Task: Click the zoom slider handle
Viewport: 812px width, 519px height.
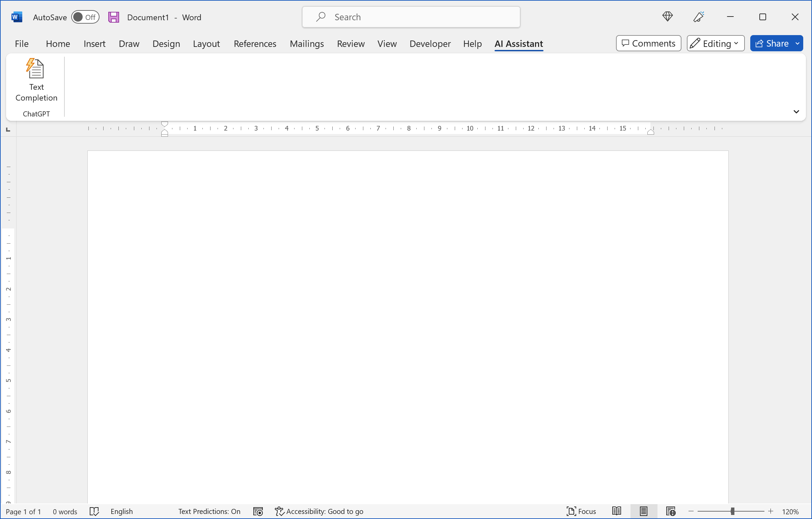Action: [732, 511]
